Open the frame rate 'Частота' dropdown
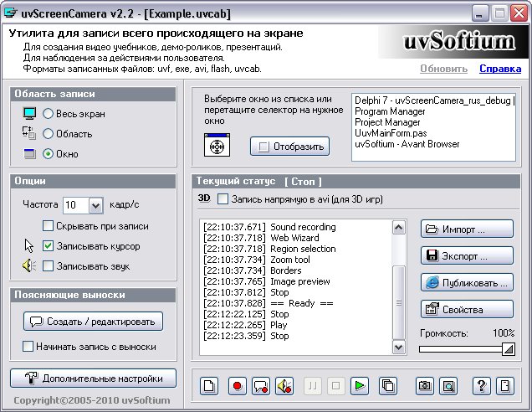Viewport: 532px width, 412px height. pos(95,205)
